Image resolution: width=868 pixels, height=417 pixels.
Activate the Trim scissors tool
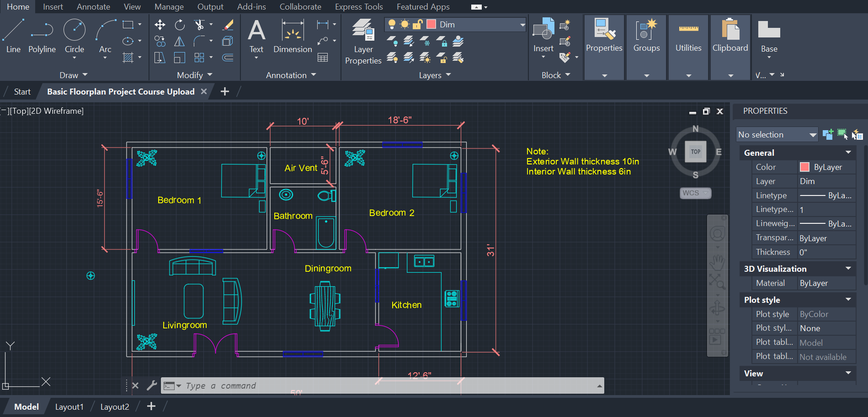click(x=199, y=25)
